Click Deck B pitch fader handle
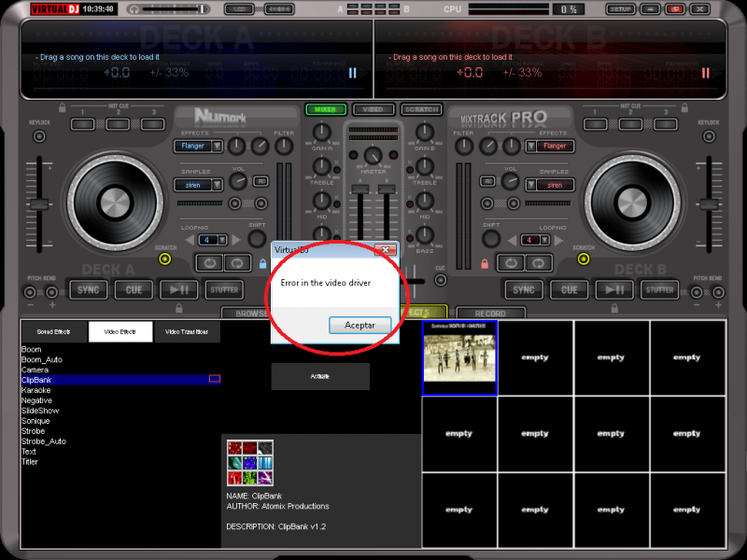Image resolution: width=747 pixels, height=560 pixels. point(709,204)
